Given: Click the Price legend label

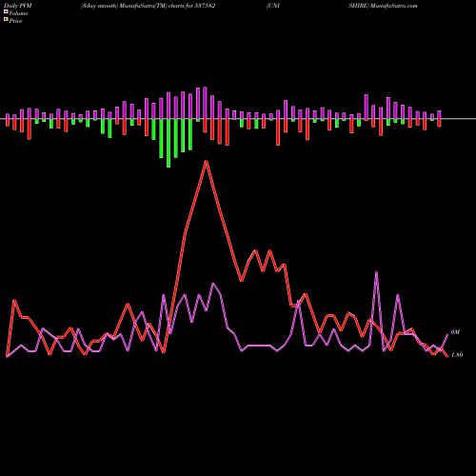Looking at the screenshot, I should pyautogui.click(x=15, y=21).
